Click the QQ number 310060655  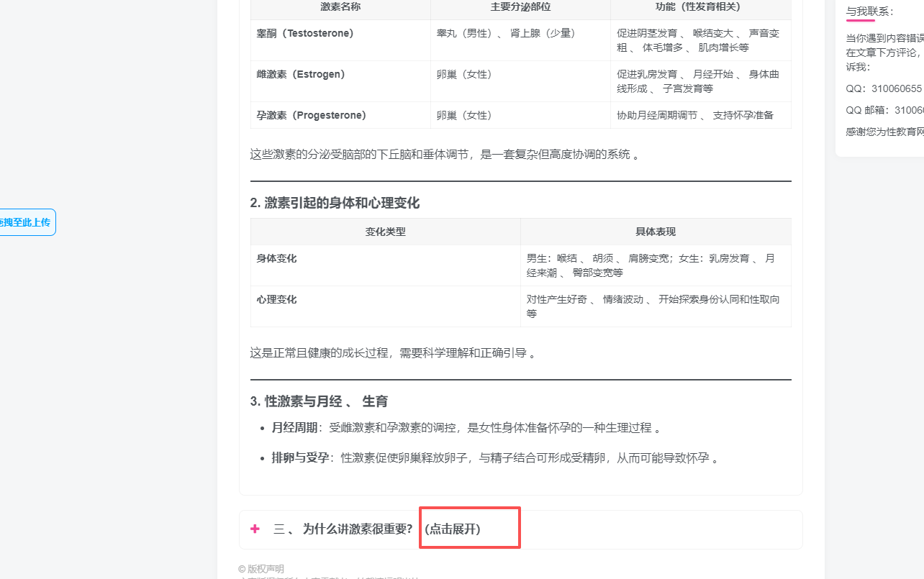[x=896, y=88]
